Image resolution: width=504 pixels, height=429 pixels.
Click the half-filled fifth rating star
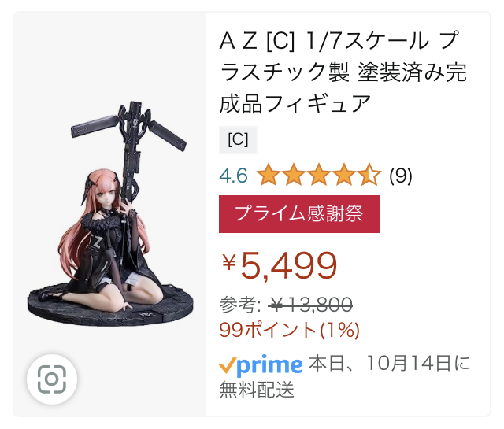pyautogui.click(x=369, y=175)
